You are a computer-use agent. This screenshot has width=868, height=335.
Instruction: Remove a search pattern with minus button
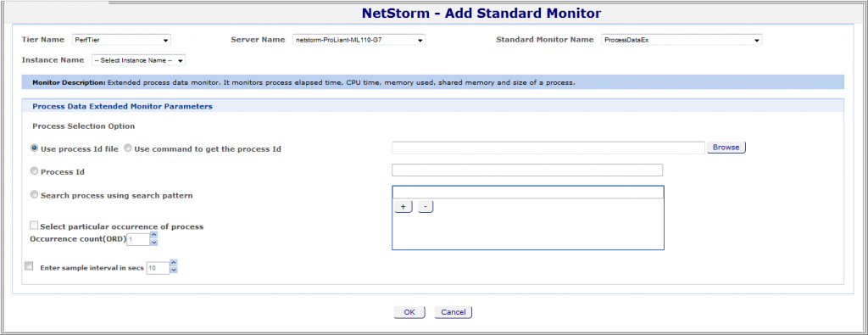(426, 207)
